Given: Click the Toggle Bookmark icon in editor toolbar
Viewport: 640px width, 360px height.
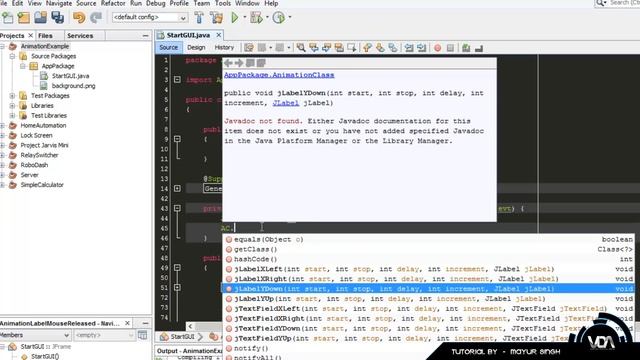Looking at the screenshot, I should (393, 48).
